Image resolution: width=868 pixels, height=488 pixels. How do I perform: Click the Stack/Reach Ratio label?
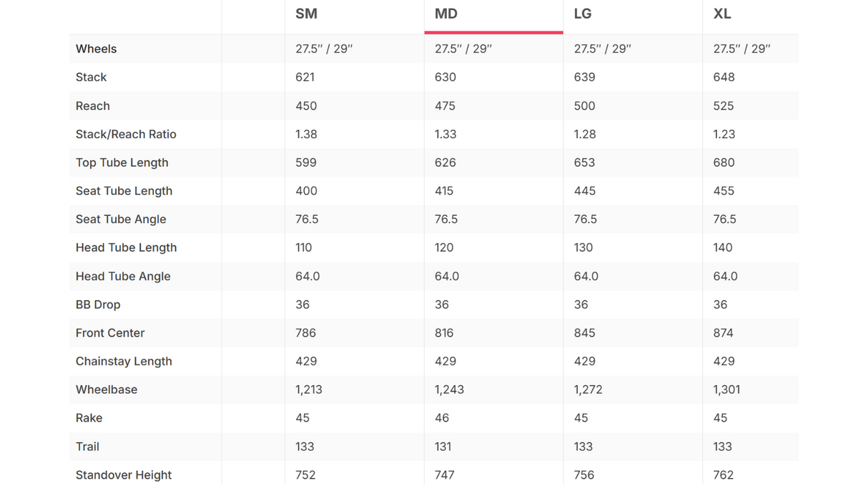click(x=126, y=134)
